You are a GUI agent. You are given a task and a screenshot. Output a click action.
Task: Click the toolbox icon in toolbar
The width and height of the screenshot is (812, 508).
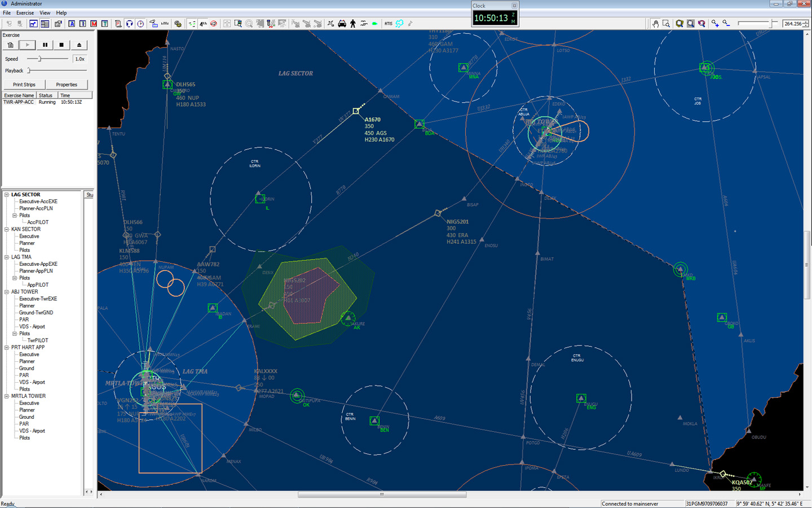point(58,24)
